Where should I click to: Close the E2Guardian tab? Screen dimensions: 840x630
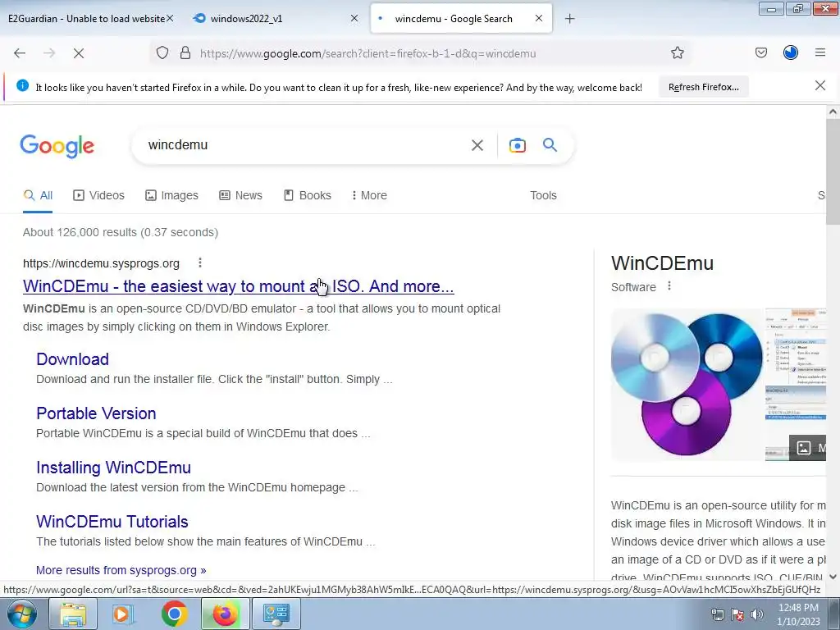click(x=170, y=18)
